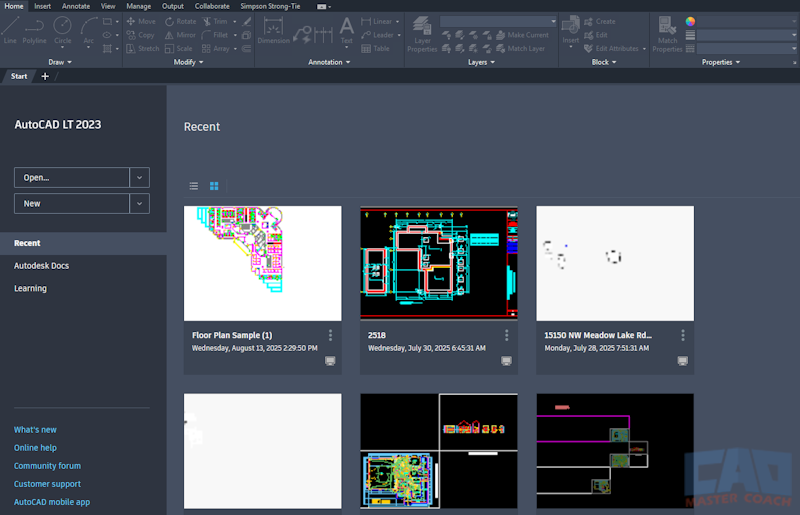Open the Online help link

(35, 448)
